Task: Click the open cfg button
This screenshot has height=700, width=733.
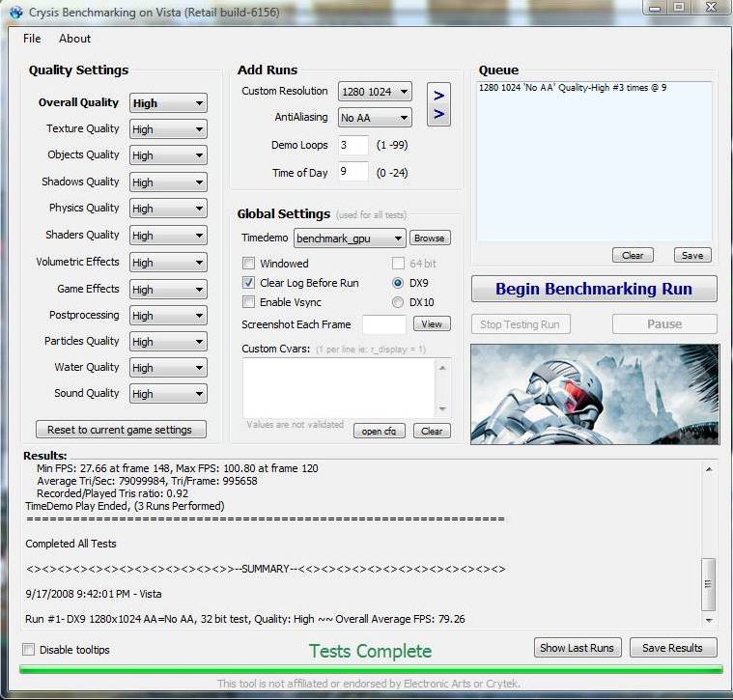Action: click(380, 431)
